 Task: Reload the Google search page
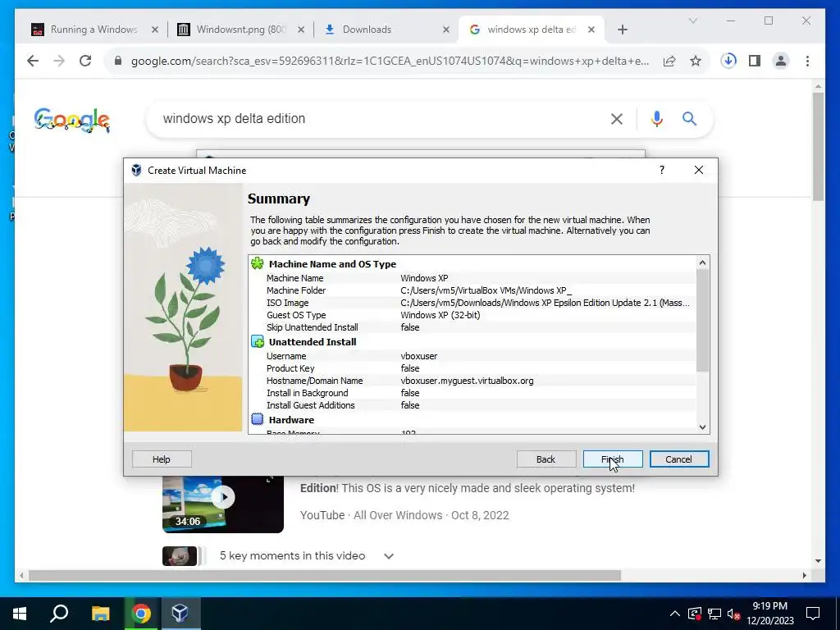[85, 61]
